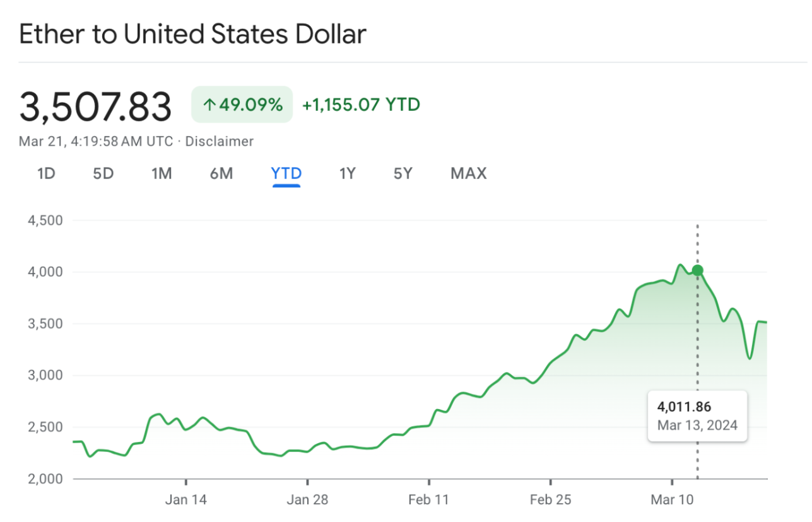Click the Feb 11 date label
Viewport: 812px width, 522px height.
pyautogui.click(x=428, y=500)
